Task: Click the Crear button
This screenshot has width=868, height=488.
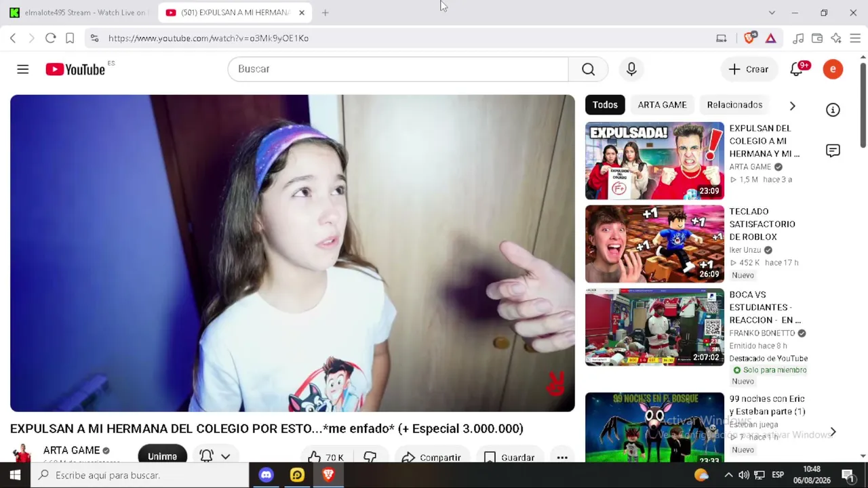Action: pyautogui.click(x=749, y=69)
